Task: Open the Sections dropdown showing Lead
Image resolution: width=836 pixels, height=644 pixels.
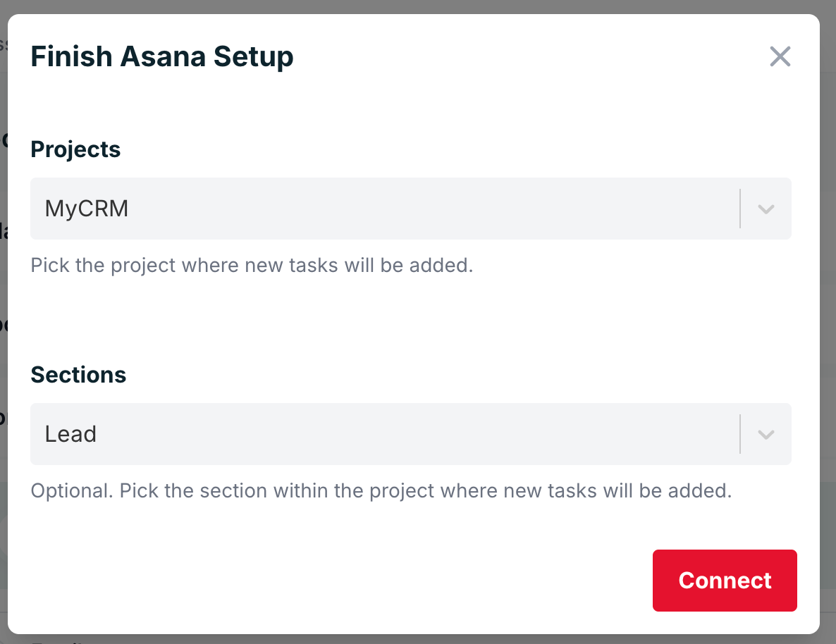Action: 411,434
